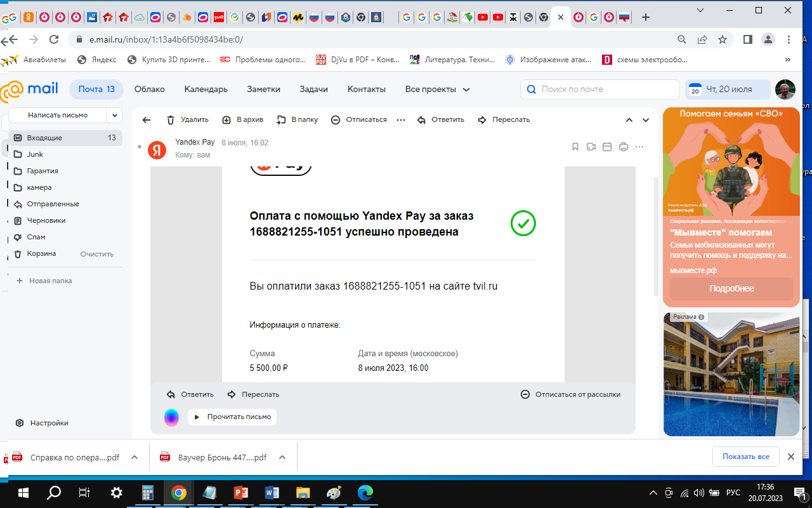
Task: Click the hotel pool advertisement image
Action: point(731,374)
